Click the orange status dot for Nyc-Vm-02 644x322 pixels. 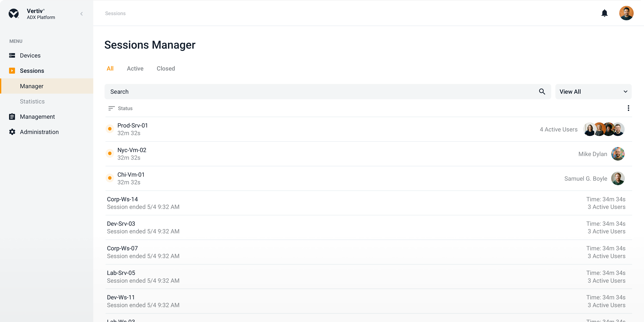click(110, 153)
